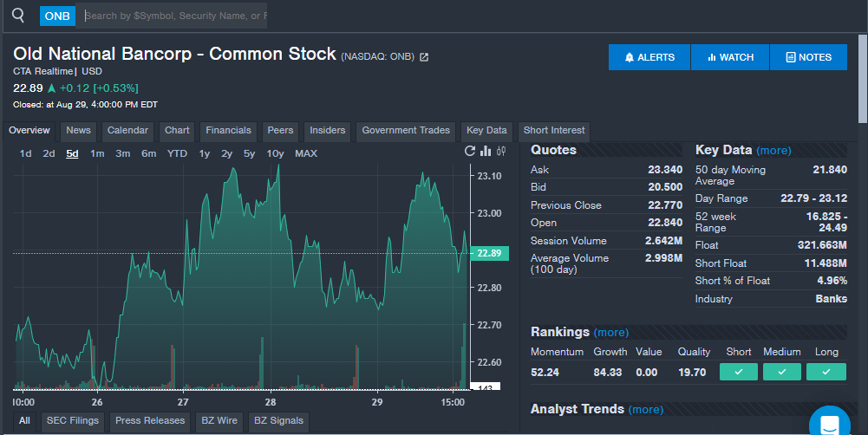Click the ALERTS bell button
The width and height of the screenshot is (868, 435).
pos(649,57)
